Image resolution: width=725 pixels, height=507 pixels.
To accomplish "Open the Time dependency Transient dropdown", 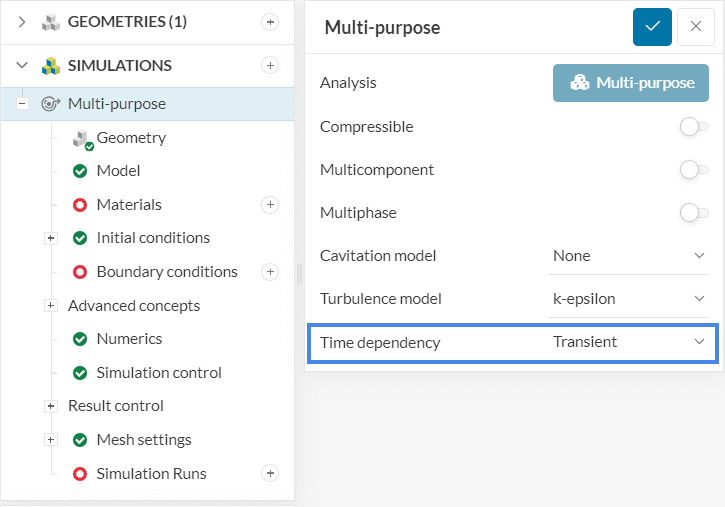I will tap(629, 342).
